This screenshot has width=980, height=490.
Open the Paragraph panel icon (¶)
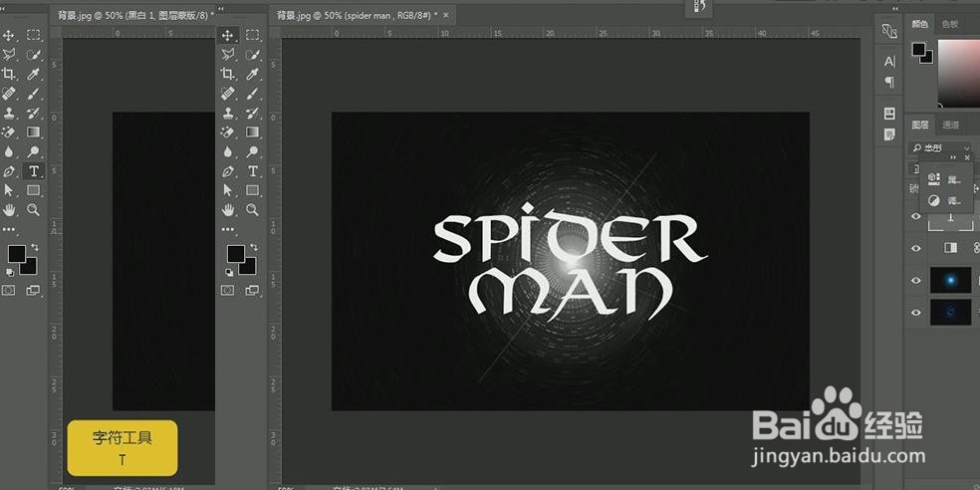coord(889,82)
